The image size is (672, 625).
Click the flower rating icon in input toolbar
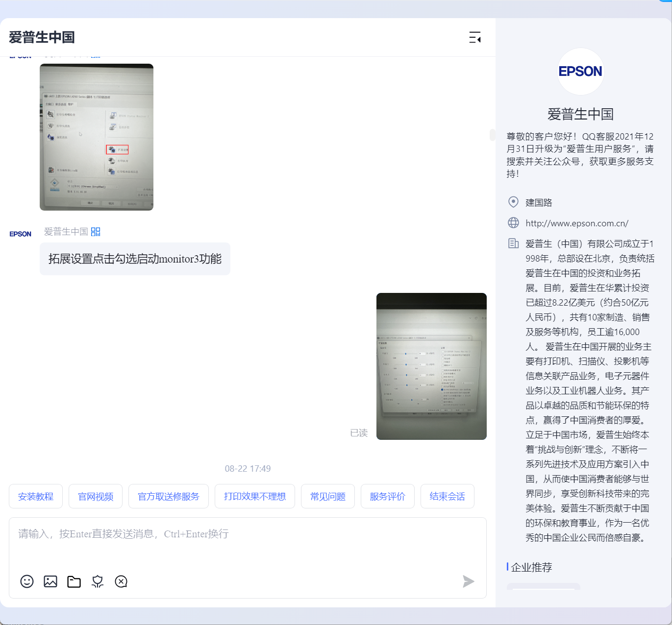98,581
